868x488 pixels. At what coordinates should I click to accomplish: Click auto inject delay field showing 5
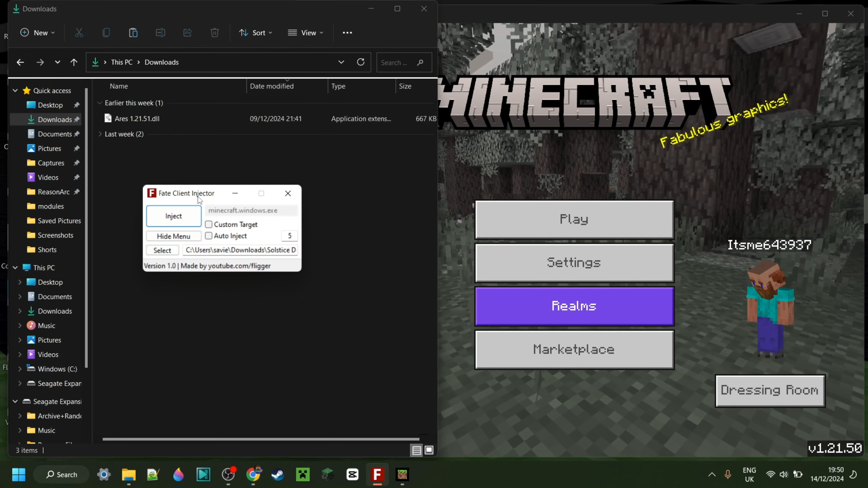click(x=290, y=236)
